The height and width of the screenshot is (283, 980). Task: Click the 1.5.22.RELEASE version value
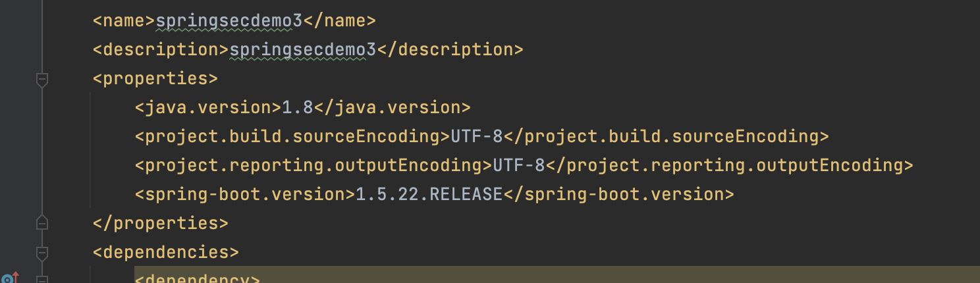tap(429, 195)
